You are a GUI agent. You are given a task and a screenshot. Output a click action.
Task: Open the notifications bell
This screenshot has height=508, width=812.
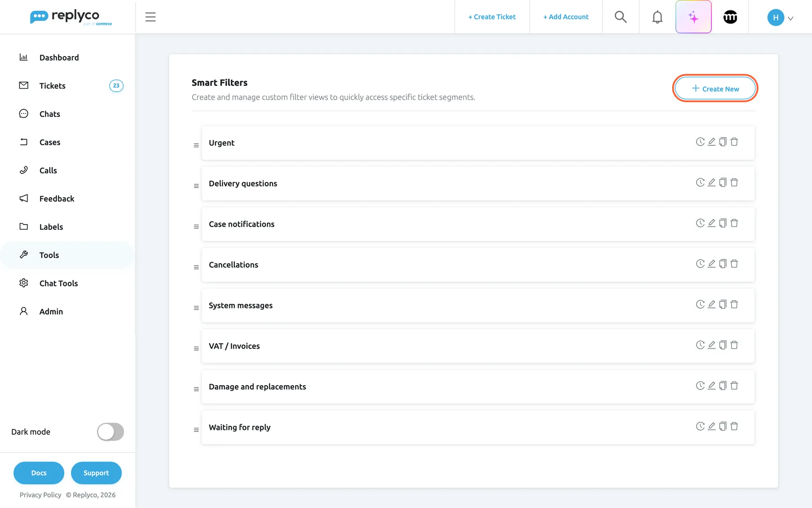pyautogui.click(x=657, y=17)
